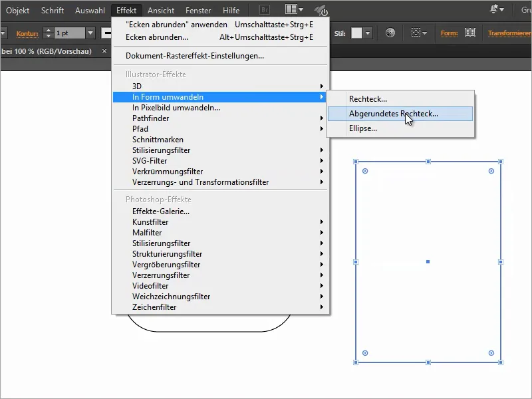Expand the 3D effects submenu

[220, 86]
